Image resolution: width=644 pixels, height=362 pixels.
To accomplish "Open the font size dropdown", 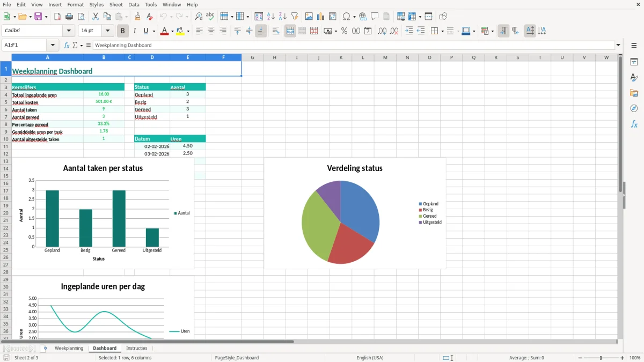I will click(108, 31).
